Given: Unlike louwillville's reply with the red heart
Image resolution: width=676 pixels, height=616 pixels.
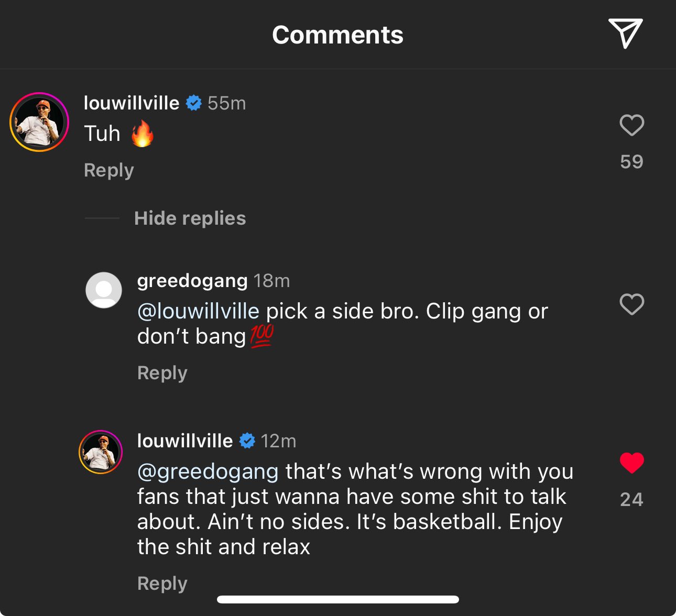Looking at the screenshot, I should 631,462.
